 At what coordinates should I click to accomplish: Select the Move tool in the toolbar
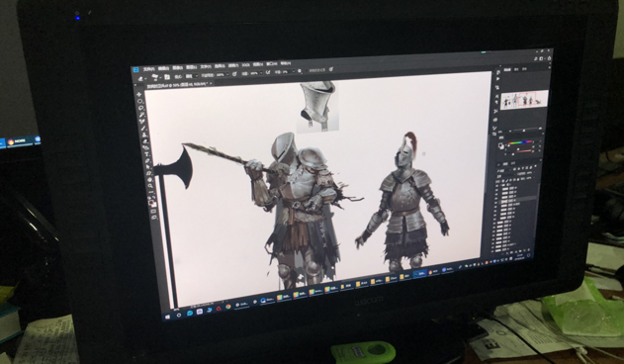138,94
